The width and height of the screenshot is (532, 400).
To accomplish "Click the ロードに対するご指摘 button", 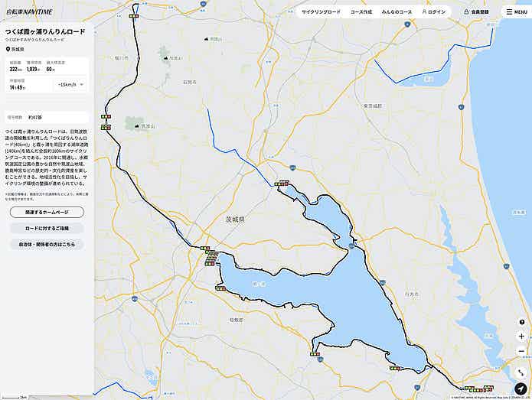I will [x=47, y=228].
